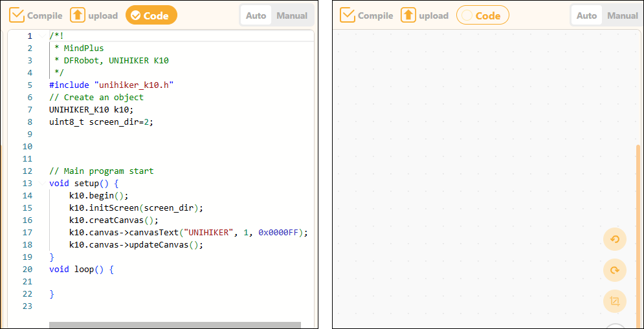Click the text "unihiker_k10.h" include string
Viewport: 644px width, 329px height.
[135, 85]
